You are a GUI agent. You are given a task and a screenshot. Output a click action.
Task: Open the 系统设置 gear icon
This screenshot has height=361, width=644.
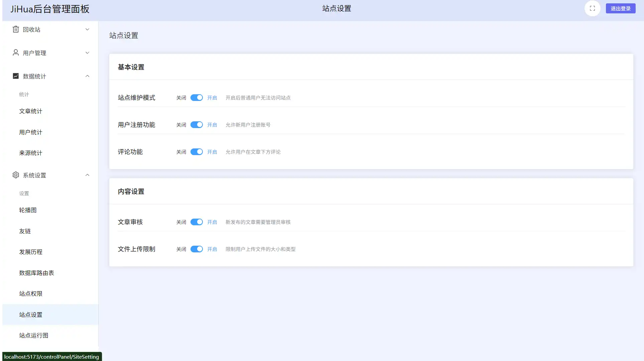pos(16,175)
